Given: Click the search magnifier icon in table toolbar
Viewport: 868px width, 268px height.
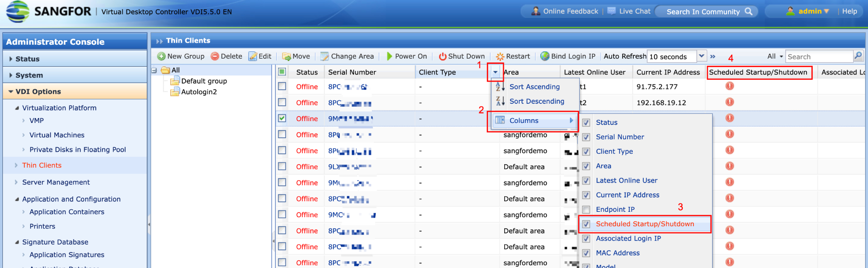Looking at the screenshot, I should [x=858, y=56].
